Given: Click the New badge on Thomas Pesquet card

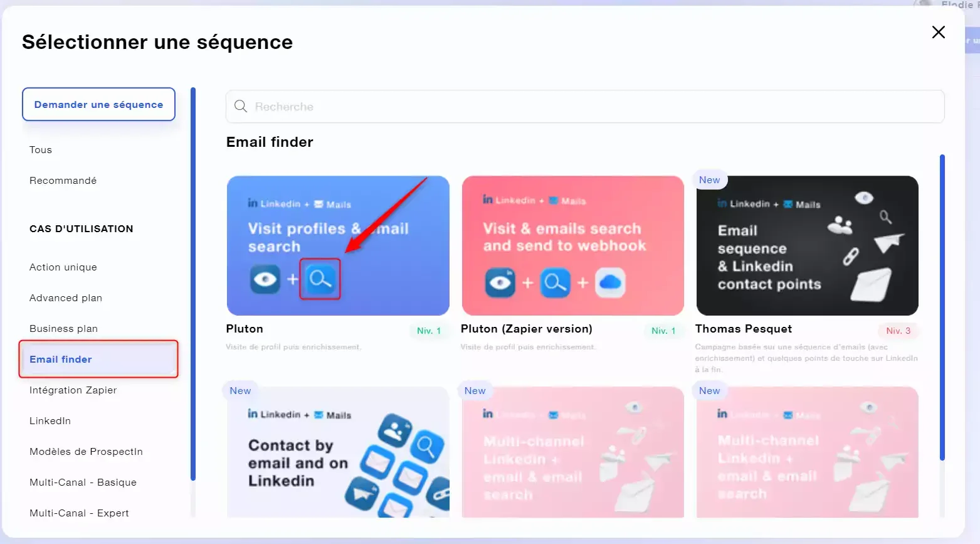Looking at the screenshot, I should pos(710,180).
